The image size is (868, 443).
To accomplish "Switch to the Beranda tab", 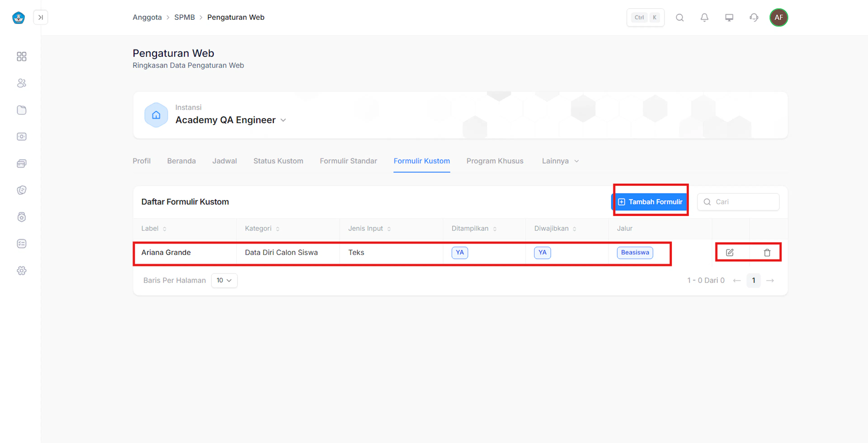I will tap(181, 161).
